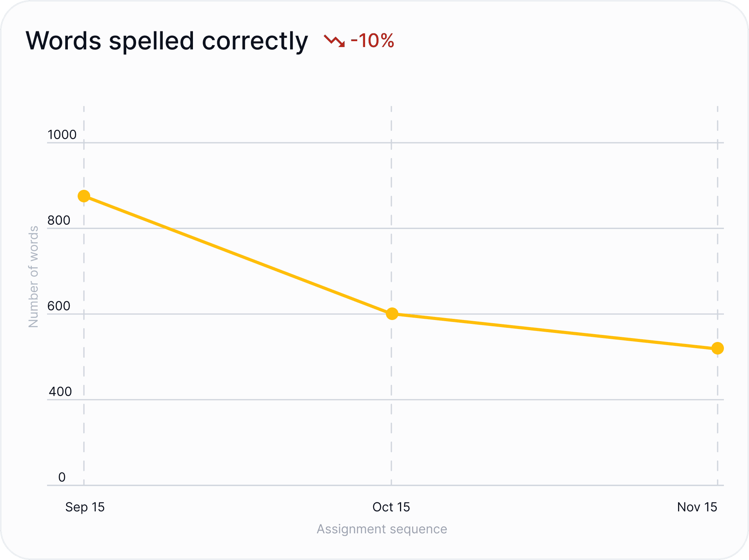This screenshot has width=749, height=560.
Task: Click the 600 y-axis tick label
Action: point(59,306)
